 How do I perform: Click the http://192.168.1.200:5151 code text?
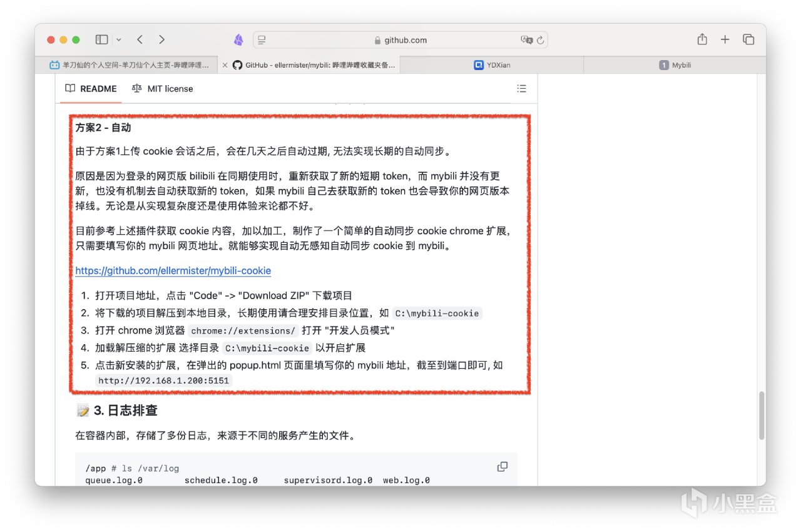(165, 380)
